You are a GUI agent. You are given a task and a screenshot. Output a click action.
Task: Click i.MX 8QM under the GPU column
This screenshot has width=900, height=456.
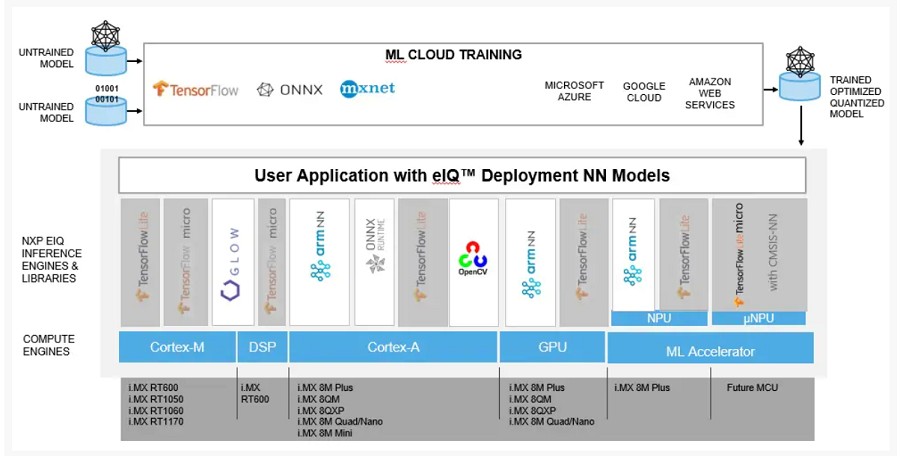coord(530,399)
